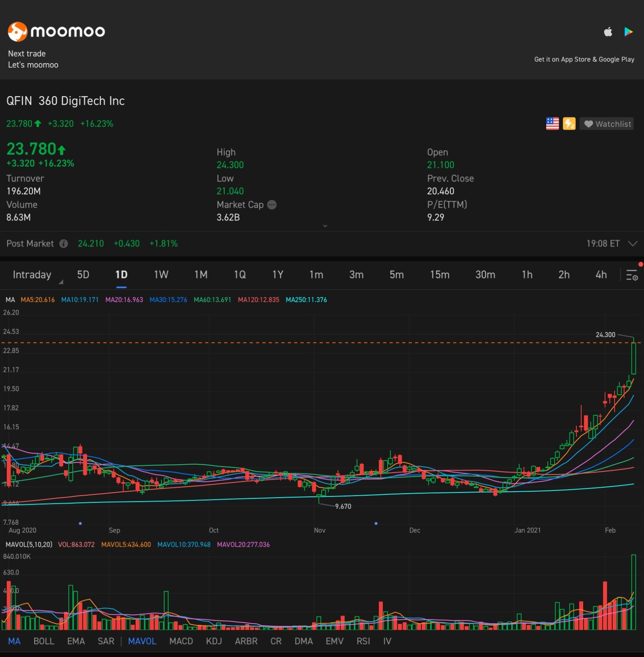Add QFIN to Watchlist
The image size is (644, 657).
(607, 124)
